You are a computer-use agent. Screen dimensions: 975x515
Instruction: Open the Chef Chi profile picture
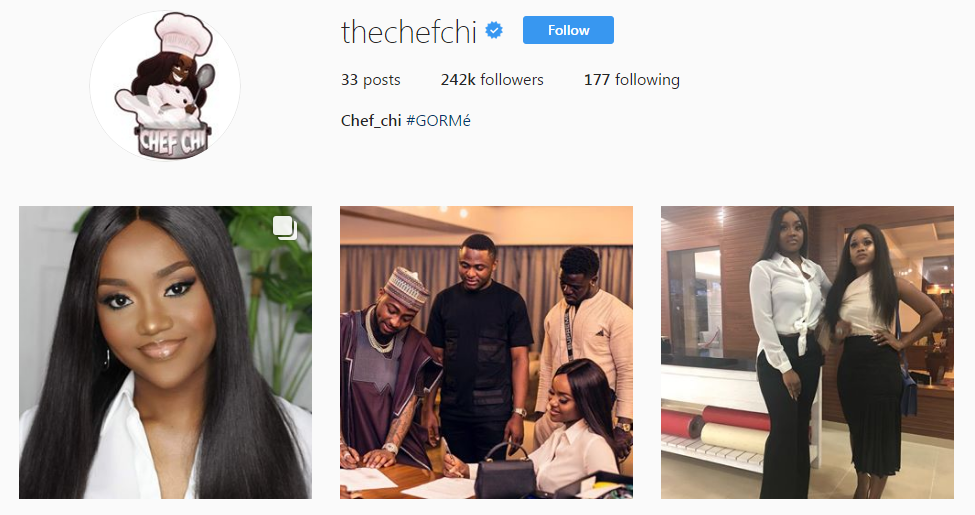[x=165, y=85]
